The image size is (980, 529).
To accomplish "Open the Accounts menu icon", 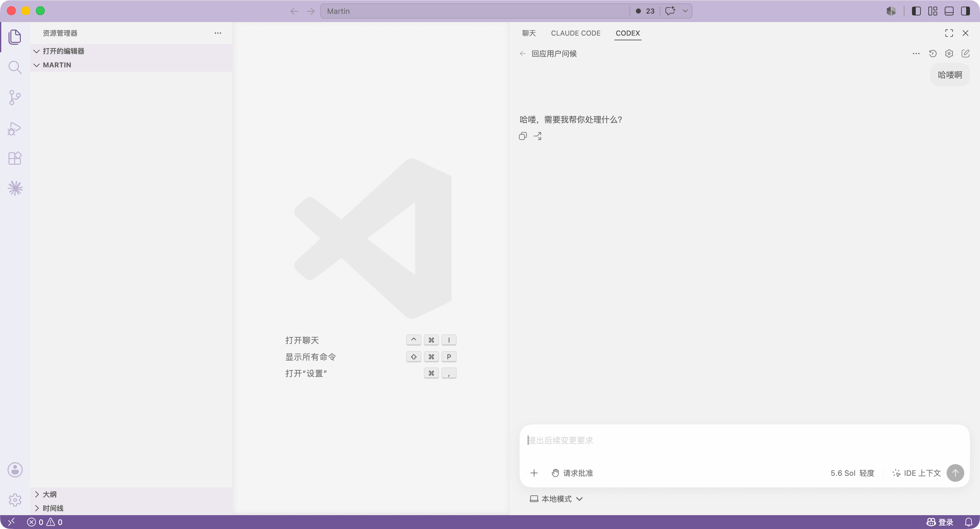I will click(x=15, y=470).
